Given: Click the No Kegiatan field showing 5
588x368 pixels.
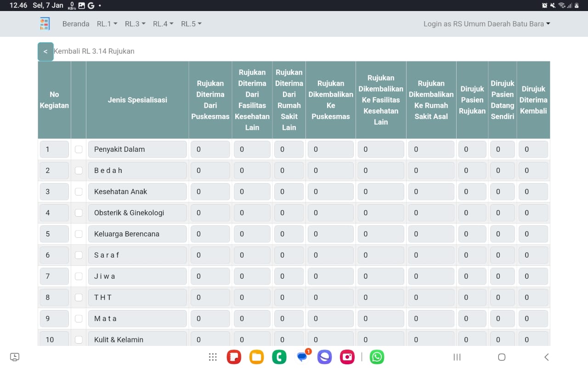Looking at the screenshot, I should 54,234.
